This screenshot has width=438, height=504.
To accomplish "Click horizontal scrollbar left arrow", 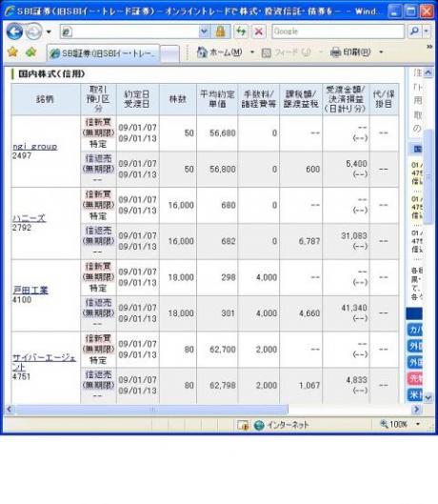I will (10, 409).
